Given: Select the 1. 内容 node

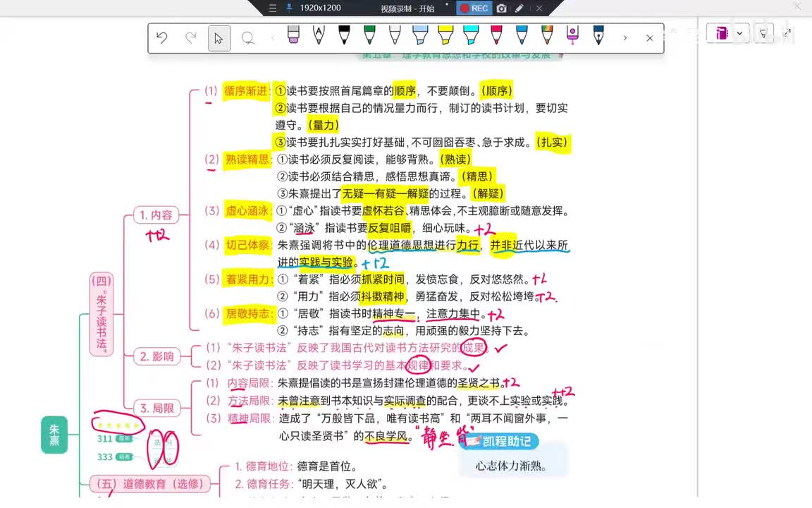Looking at the screenshot, I should point(156,214).
